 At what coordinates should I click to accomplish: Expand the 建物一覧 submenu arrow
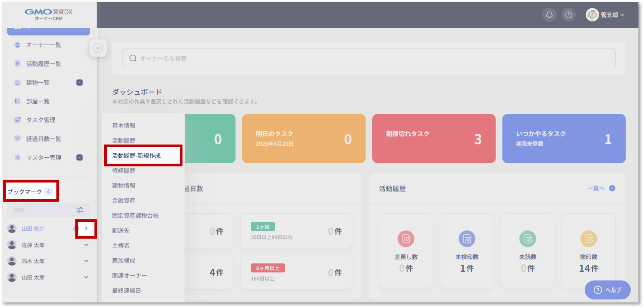79,83
